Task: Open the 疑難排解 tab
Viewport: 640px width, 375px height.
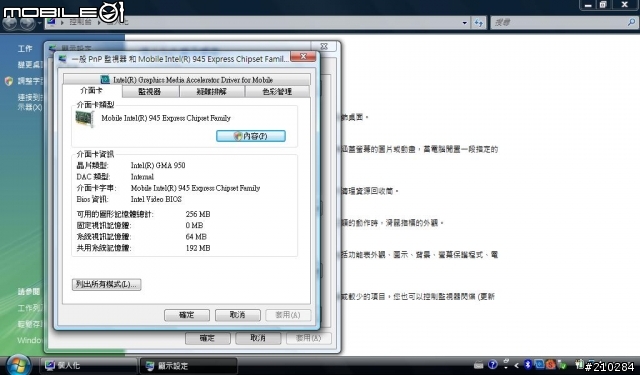Action: pos(211,92)
